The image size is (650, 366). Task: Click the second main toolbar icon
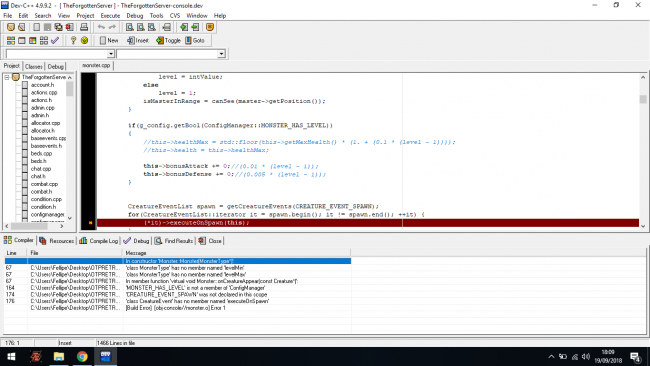(x=22, y=27)
